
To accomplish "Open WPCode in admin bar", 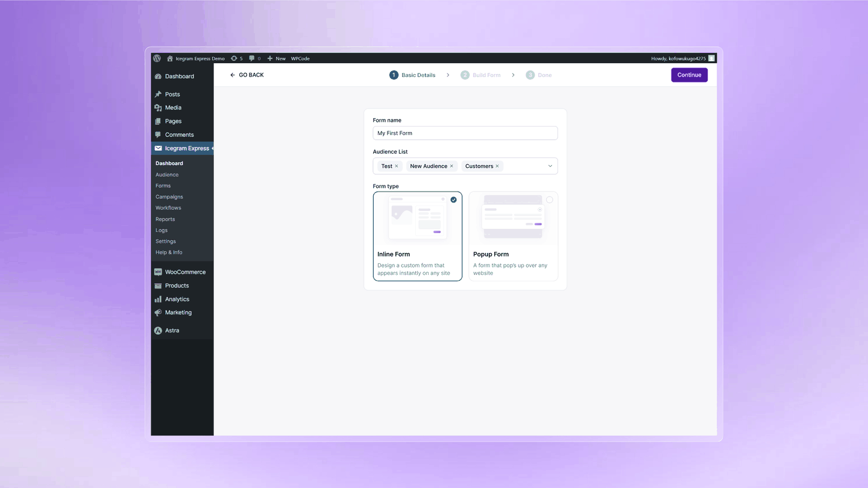I will pos(300,58).
